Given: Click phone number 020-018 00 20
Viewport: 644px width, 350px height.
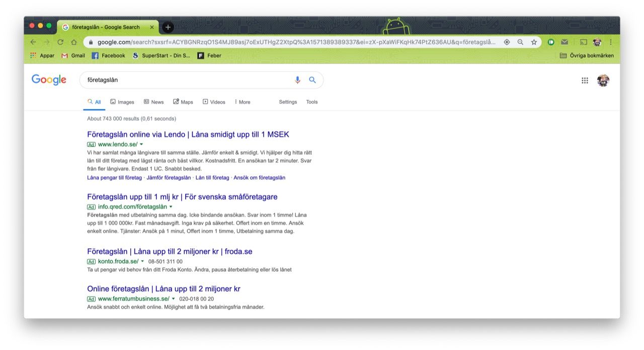Looking at the screenshot, I should pos(197,299).
